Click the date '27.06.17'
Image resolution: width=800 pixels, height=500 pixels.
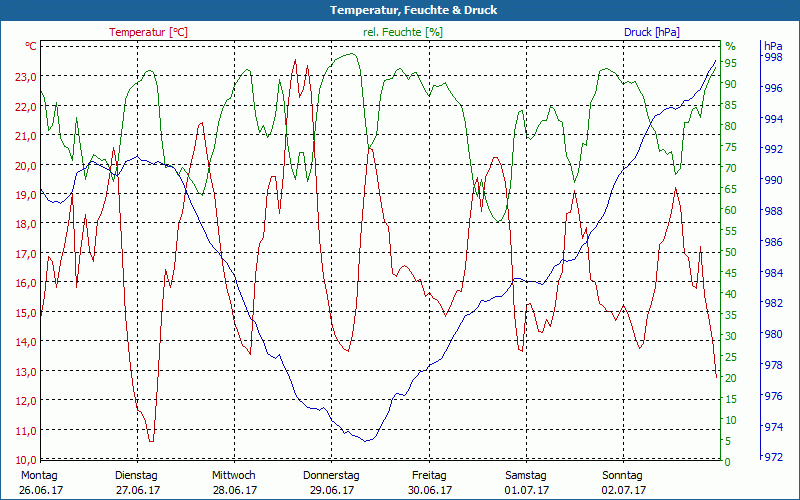(137, 490)
